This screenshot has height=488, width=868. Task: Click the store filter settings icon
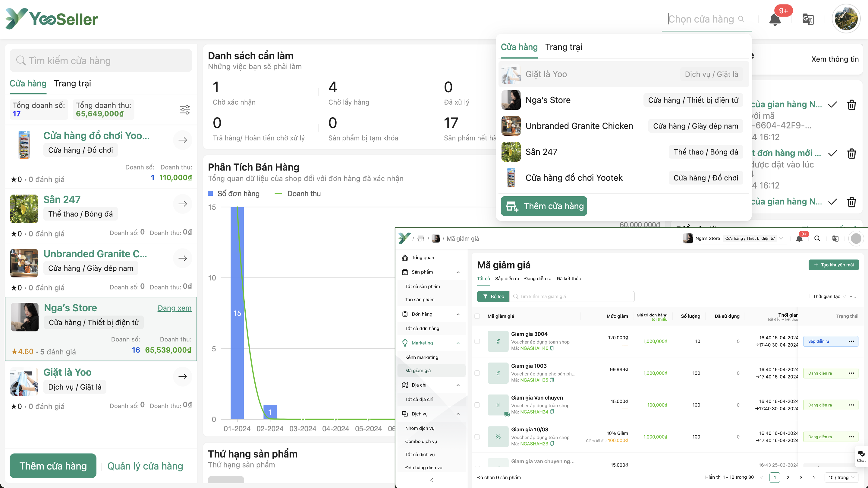tap(185, 109)
